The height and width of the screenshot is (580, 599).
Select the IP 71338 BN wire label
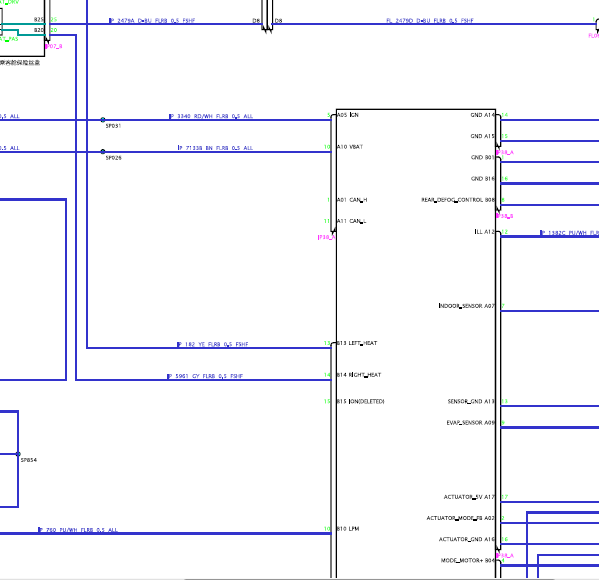point(215,148)
